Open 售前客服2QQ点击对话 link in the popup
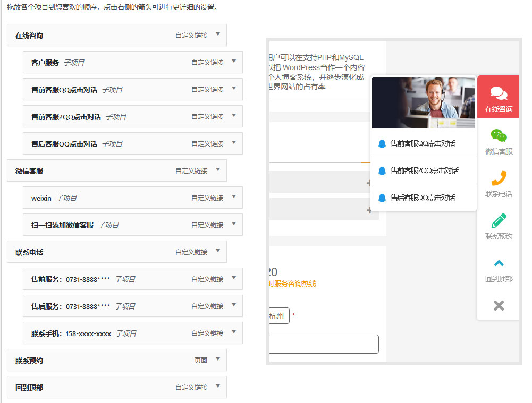532x403 pixels. [424, 170]
